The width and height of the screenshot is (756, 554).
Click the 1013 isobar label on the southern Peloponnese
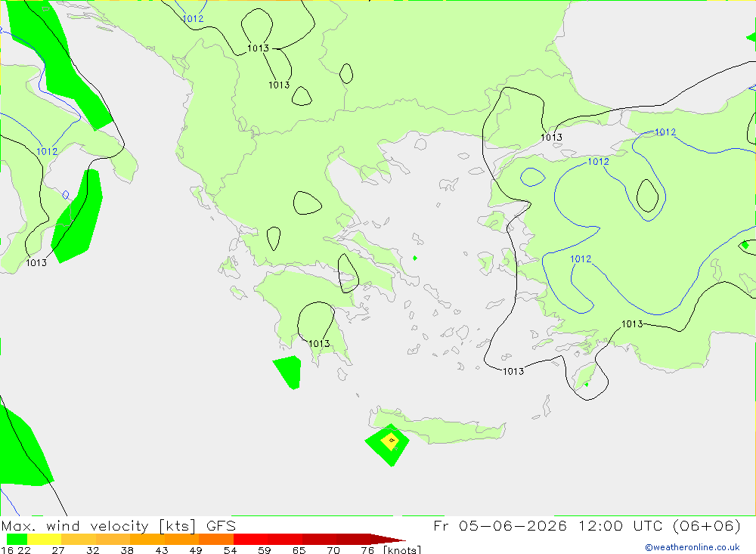click(319, 343)
